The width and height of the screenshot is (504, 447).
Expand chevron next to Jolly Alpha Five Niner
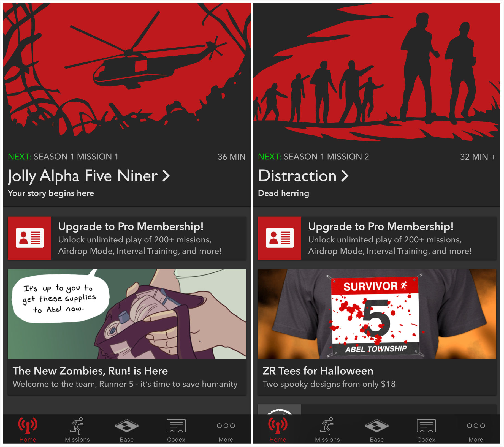pyautogui.click(x=166, y=176)
